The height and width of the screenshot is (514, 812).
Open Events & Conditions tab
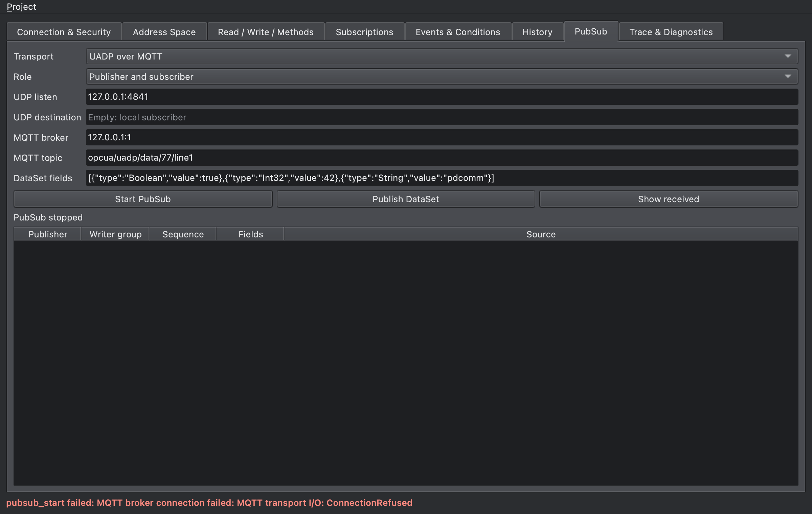pyautogui.click(x=458, y=32)
